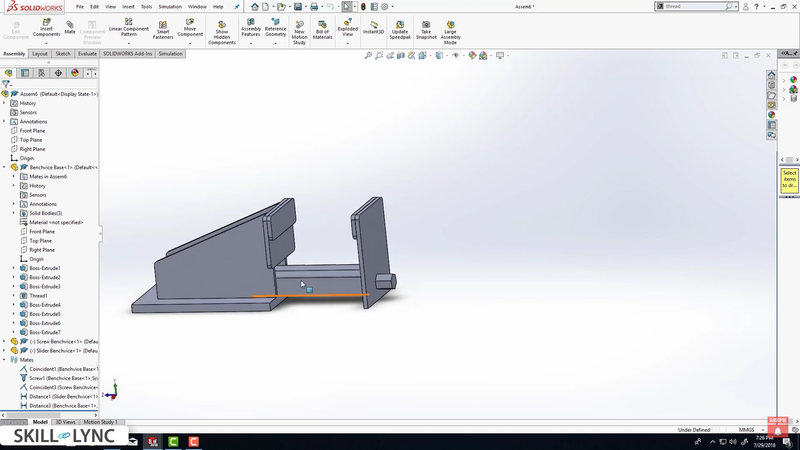The height and width of the screenshot is (450, 800).
Task: Click the taskbar clock
Action: click(x=764, y=442)
